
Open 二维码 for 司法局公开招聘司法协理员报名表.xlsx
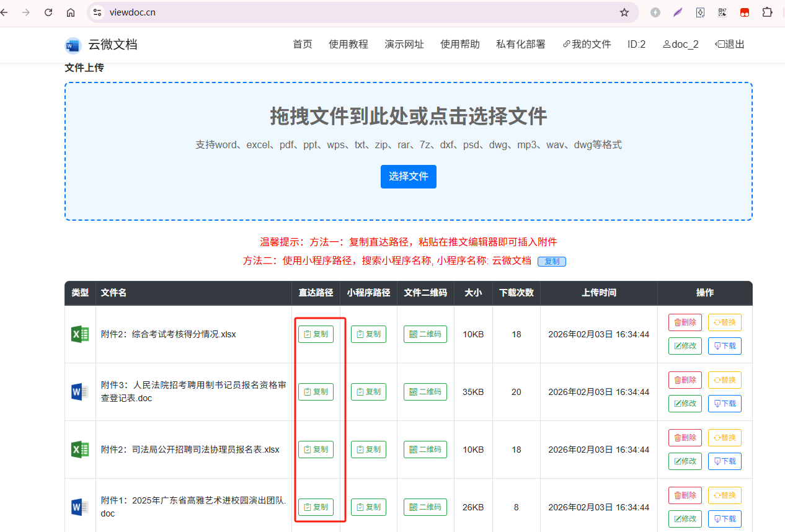[x=425, y=450]
